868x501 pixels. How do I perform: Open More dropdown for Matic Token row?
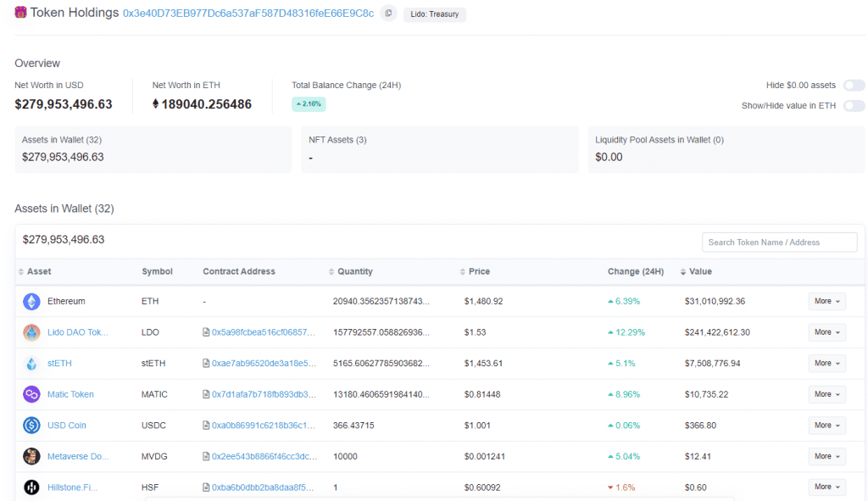tap(827, 394)
